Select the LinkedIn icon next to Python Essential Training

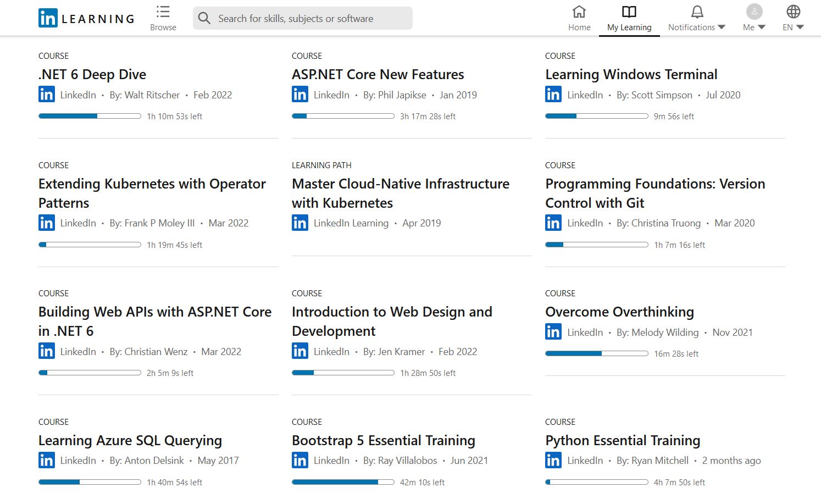[553, 460]
